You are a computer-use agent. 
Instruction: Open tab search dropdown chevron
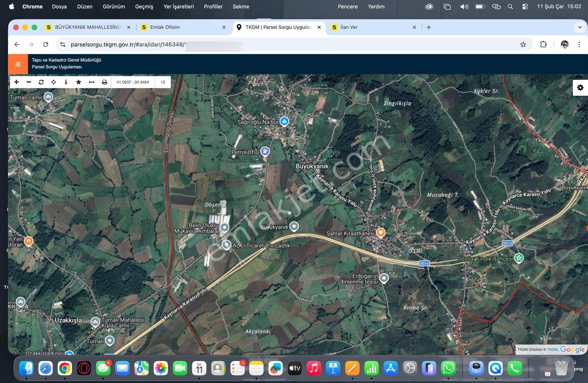click(x=580, y=27)
